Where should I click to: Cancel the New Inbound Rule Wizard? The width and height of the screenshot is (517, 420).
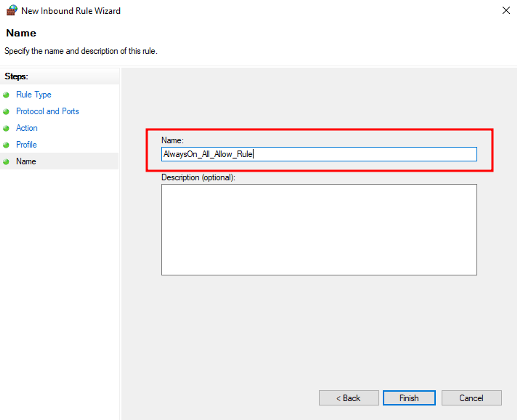471,398
